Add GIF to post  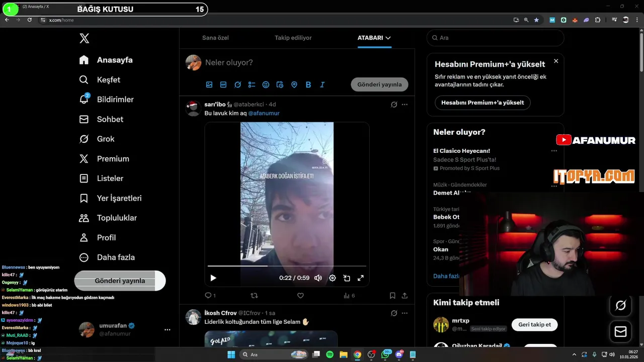tap(223, 84)
